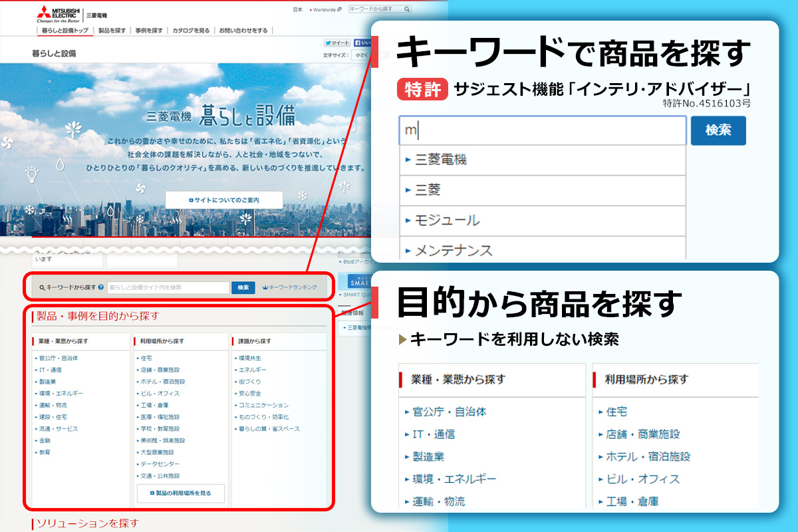Click the crown icon next to キーワードランキング

tap(265, 287)
